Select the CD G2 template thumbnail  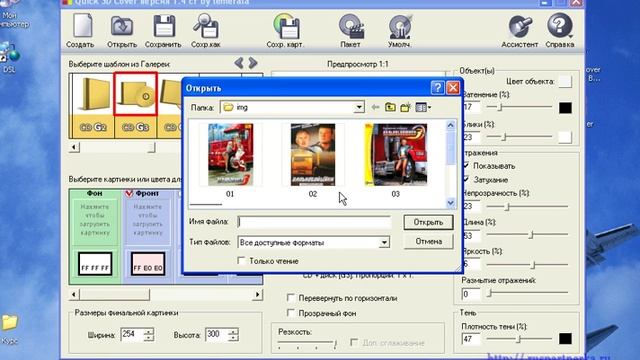pyautogui.click(x=93, y=106)
